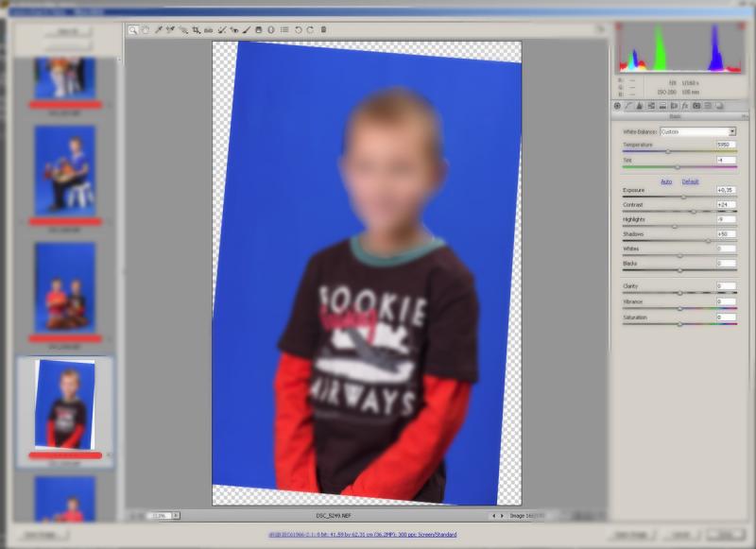Mark image for deletion with trash icon

323,30
